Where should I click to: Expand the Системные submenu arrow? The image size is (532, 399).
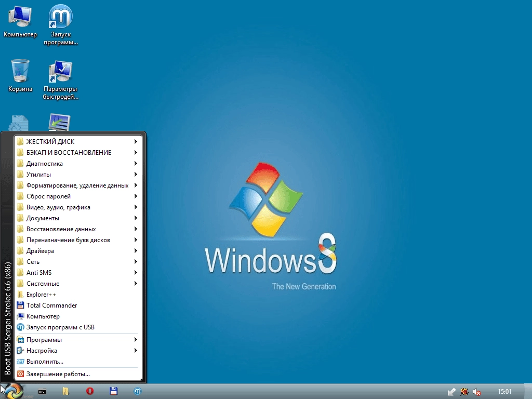click(x=136, y=283)
